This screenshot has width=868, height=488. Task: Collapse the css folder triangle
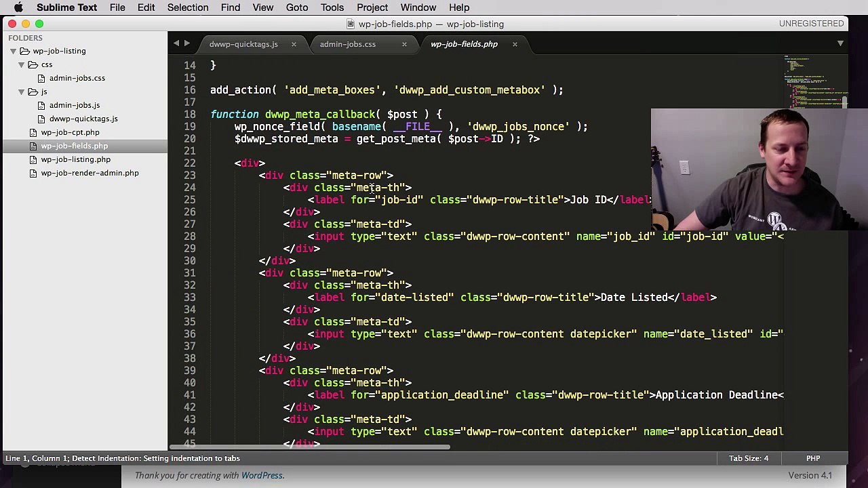pos(22,64)
